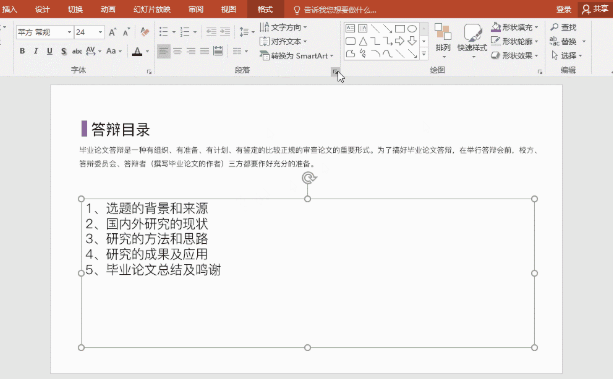Image resolution: width=613 pixels, height=379 pixels.
Task: Open the Slide Show (幻灯片放映) tab
Action: [152, 9]
